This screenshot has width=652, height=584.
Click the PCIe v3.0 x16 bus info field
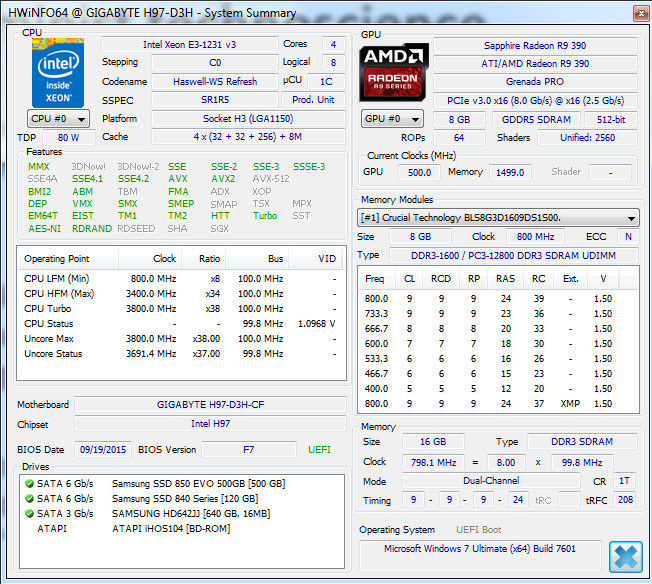point(535,101)
